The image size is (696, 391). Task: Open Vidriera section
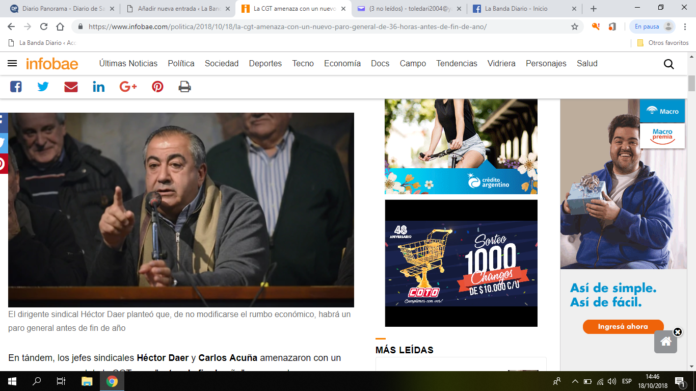click(501, 63)
